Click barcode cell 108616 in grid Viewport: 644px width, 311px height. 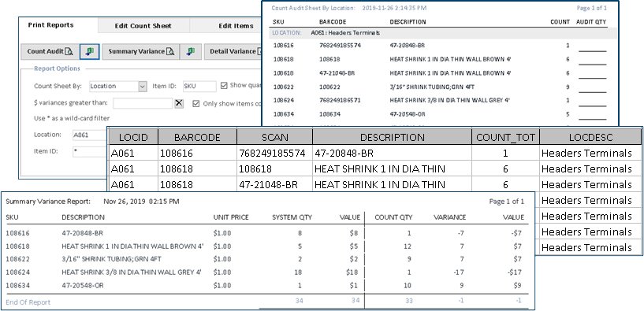coord(197,153)
